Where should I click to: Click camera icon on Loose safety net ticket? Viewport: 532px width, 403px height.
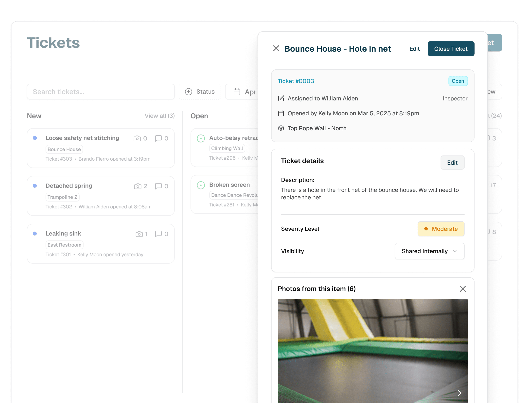tap(137, 138)
